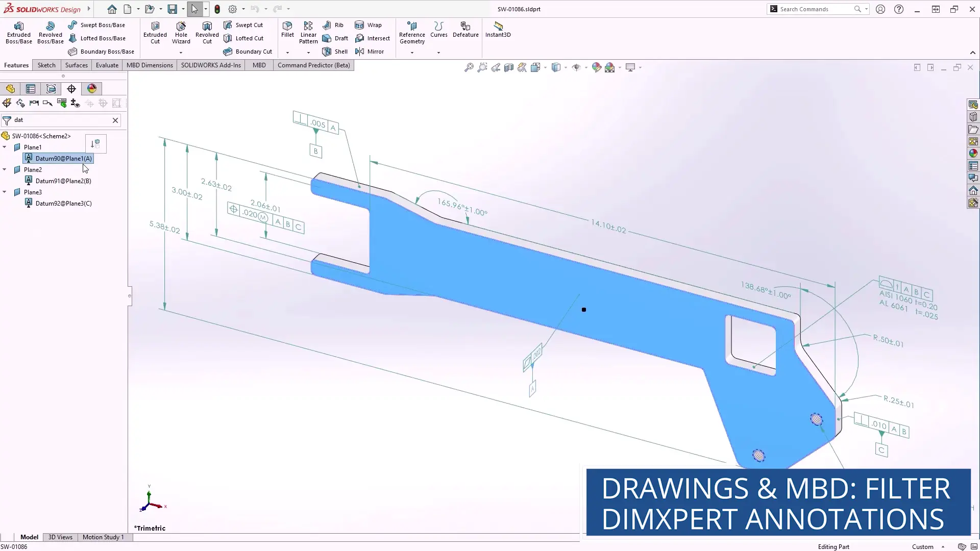Open the Hole Wizard tool

coord(181,32)
